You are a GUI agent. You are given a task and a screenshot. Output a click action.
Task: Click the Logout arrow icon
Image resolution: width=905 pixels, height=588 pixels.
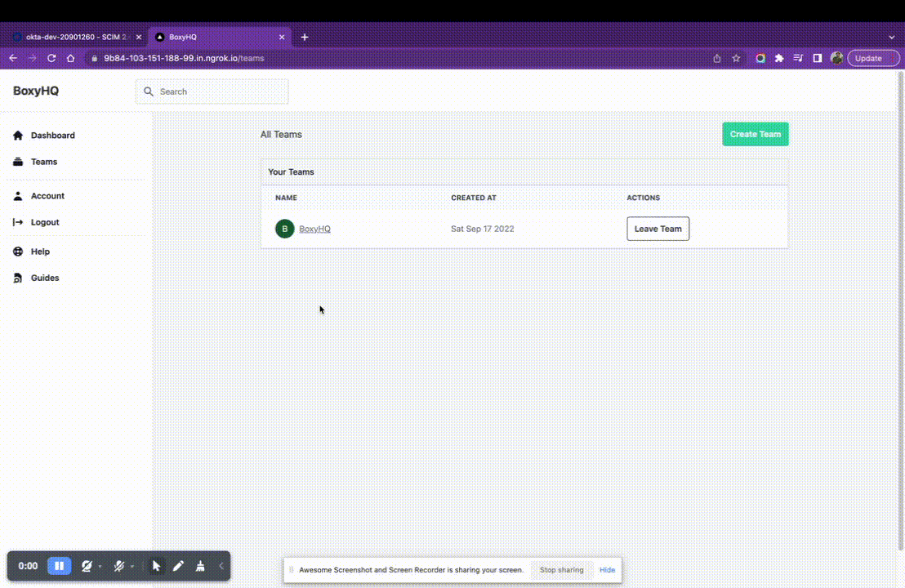[18, 221]
